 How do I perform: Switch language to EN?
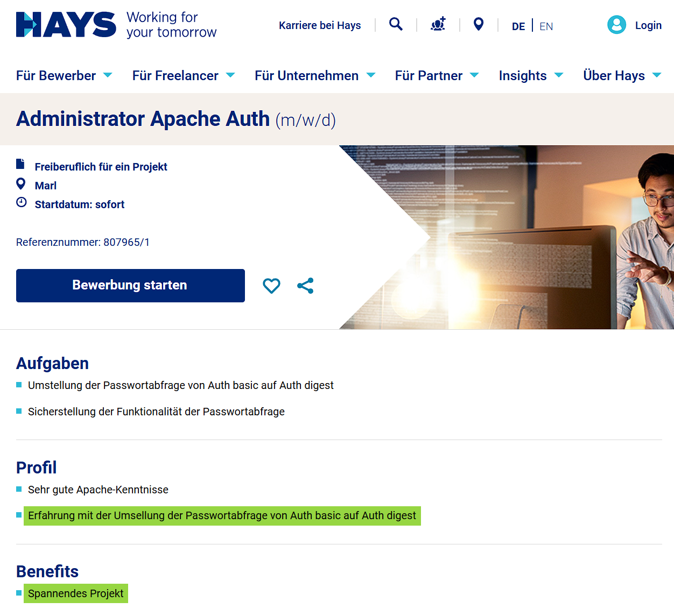[x=546, y=26]
